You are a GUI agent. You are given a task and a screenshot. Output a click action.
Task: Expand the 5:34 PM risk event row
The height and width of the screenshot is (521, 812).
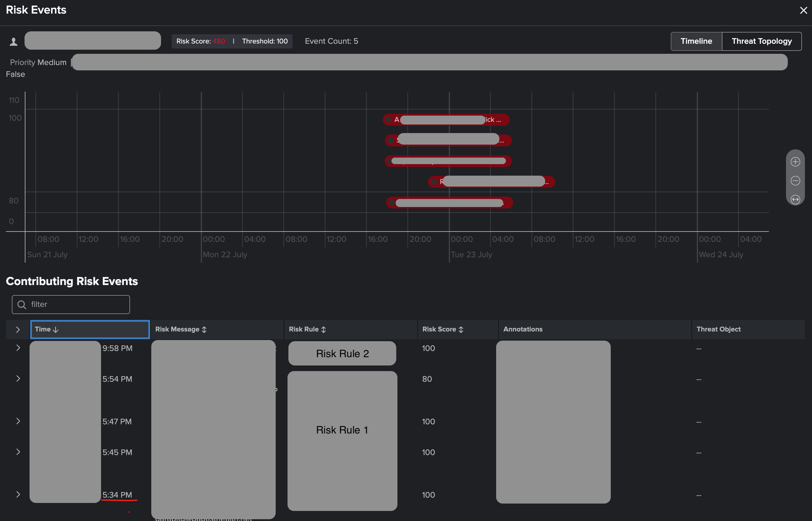18,495
